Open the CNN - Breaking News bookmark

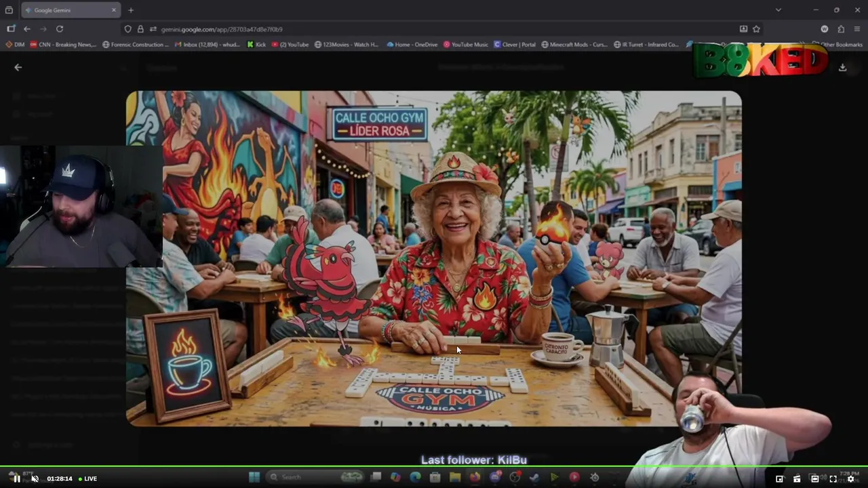coord(63,45)
